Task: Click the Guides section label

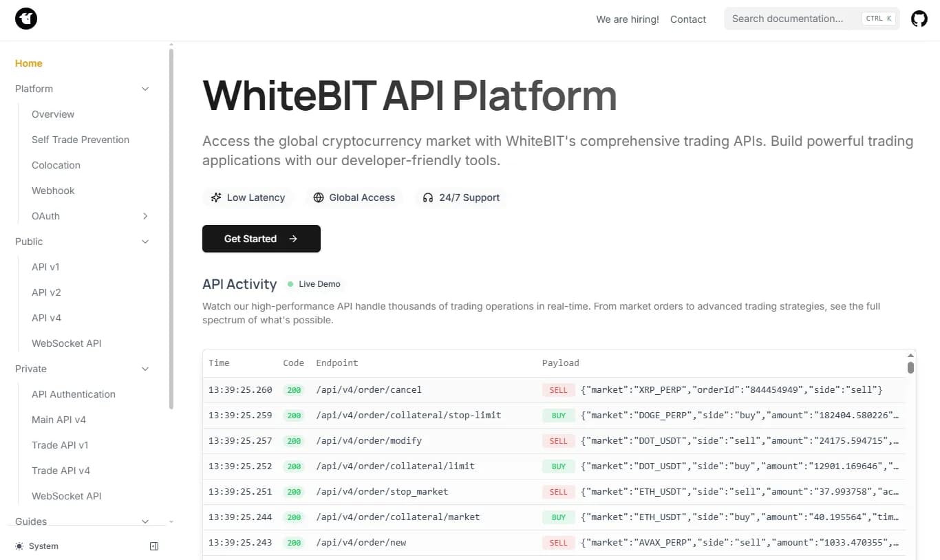Action: pyautogui.click(x=31, y=521)
